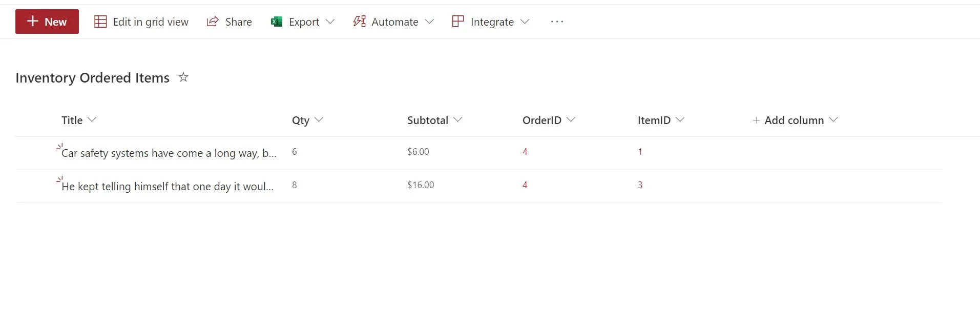Expand the Export dropdown chevron
Image resolution: width=980 pixels, height=325 pixels.
click(x=330, y=22)
